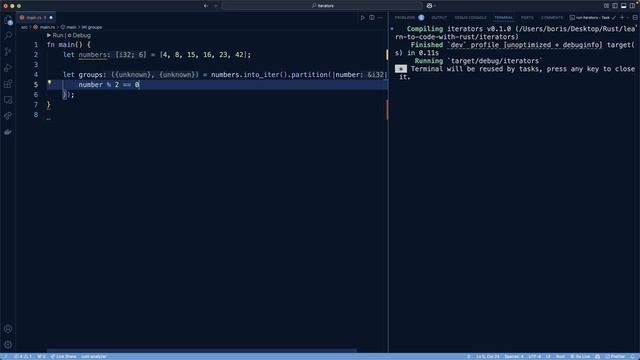Go back with the navigation arrow
Screen dimensions: 640x360
(206, 6)
